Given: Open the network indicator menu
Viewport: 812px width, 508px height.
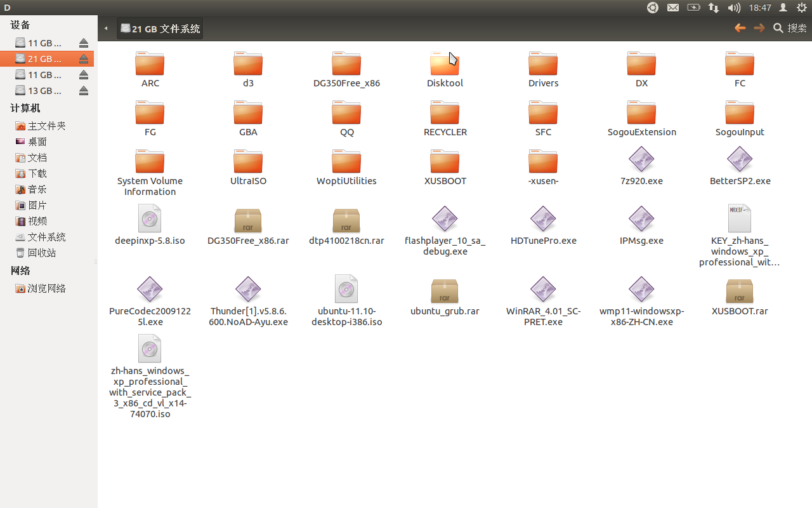Looking at the screenshot, I should click(x=714, y=8).
